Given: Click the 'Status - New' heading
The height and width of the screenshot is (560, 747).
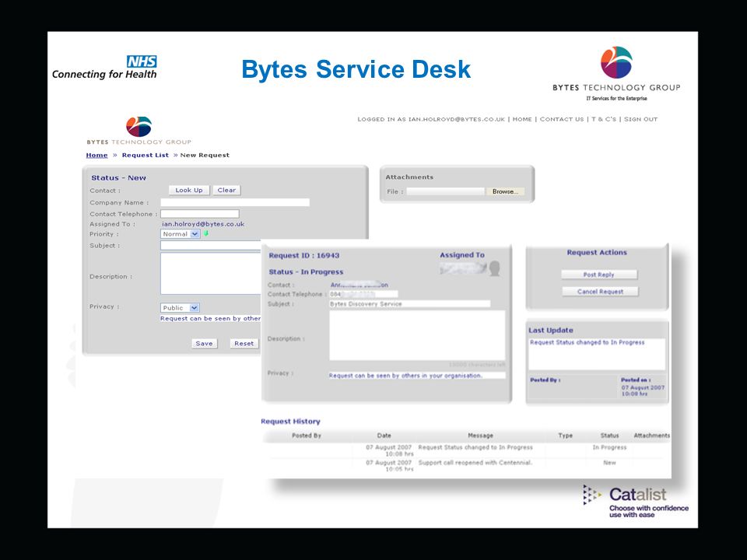Looking at the screenshot, I should (x=118, y=177).
